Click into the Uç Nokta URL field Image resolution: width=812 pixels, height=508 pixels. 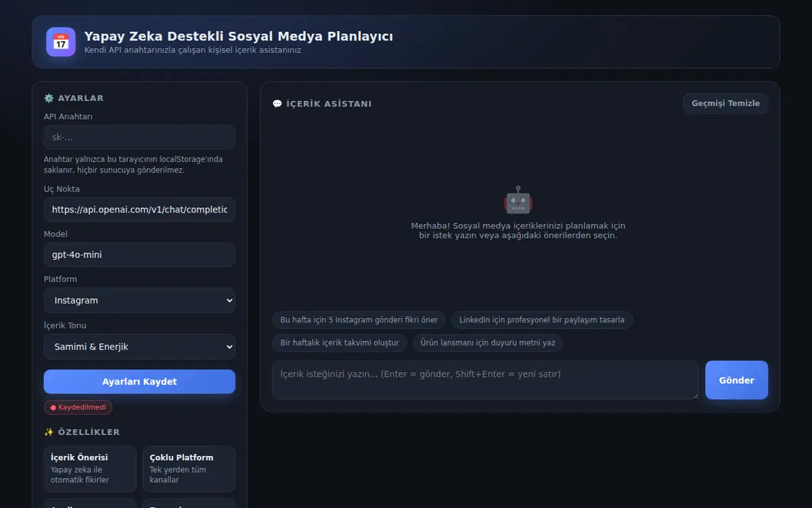coord(139,210)
